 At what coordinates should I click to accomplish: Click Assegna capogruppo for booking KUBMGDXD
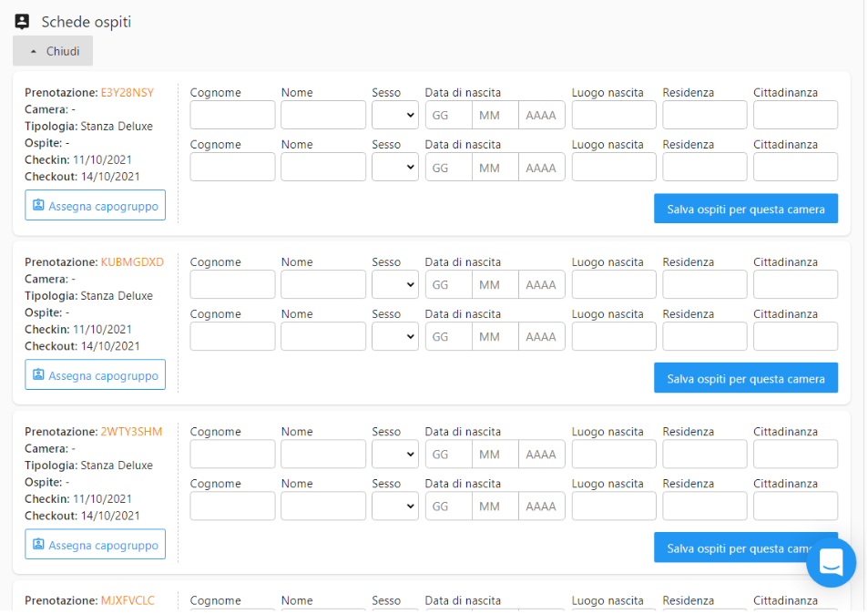click(x=95, y=375)
